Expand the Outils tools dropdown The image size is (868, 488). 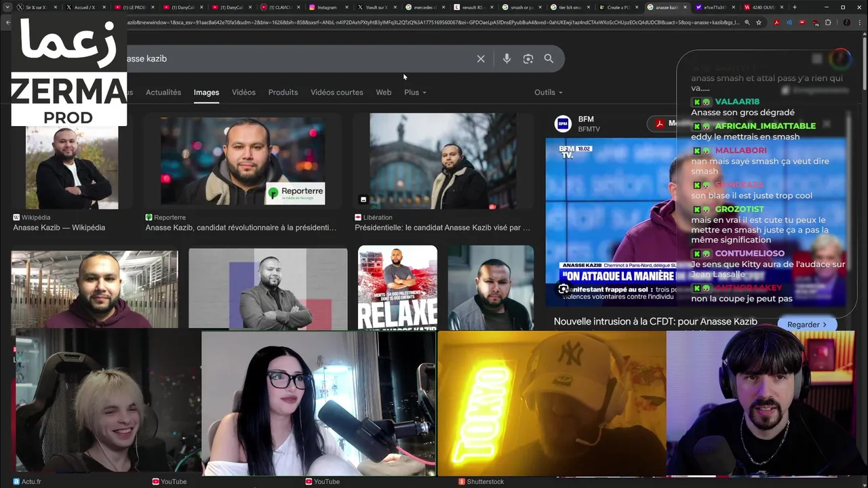548,92
